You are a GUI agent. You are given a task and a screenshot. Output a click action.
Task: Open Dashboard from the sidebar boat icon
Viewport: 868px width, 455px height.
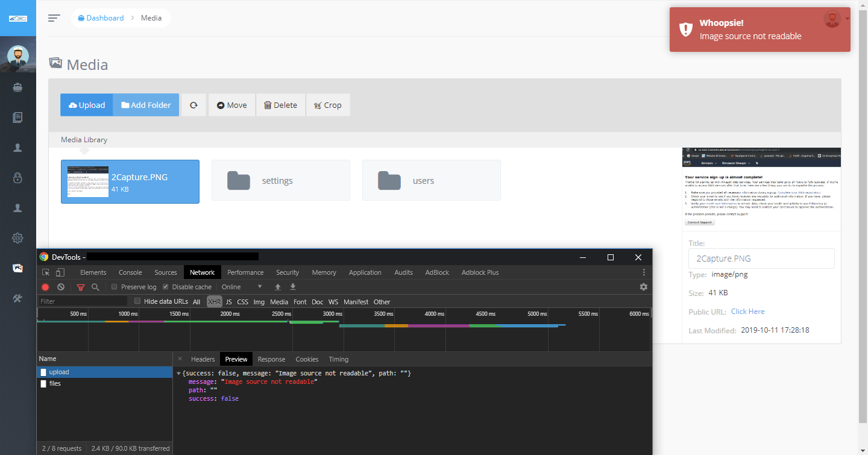pyautogui.click(x=18, y=87)
